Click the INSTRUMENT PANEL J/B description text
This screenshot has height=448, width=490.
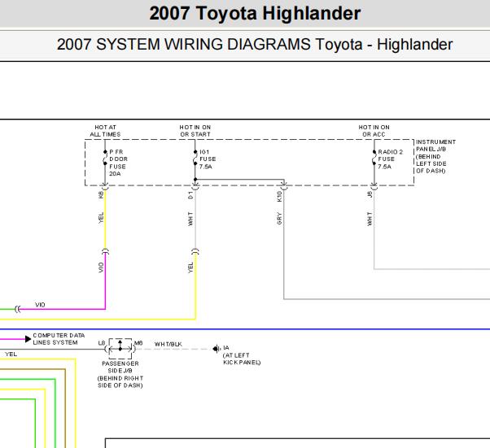pyautogui.click(x=435, y=156)
